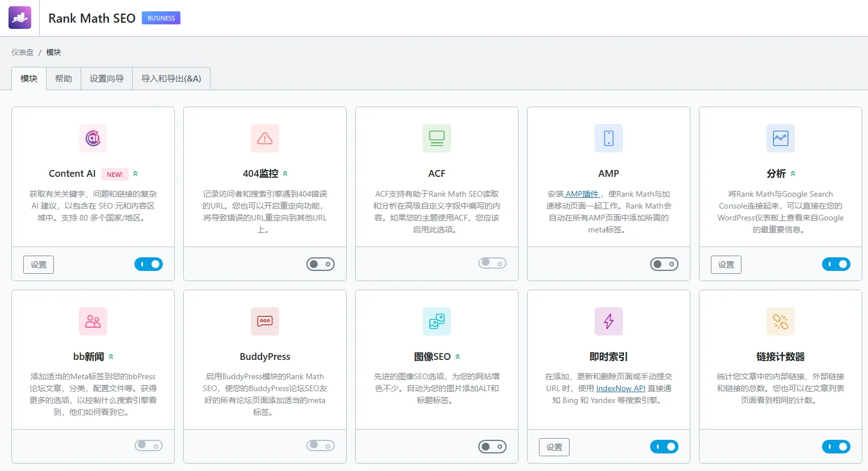Open Content AI settings via 设置 button
868x471 pixels.
(x=38, y=264)
